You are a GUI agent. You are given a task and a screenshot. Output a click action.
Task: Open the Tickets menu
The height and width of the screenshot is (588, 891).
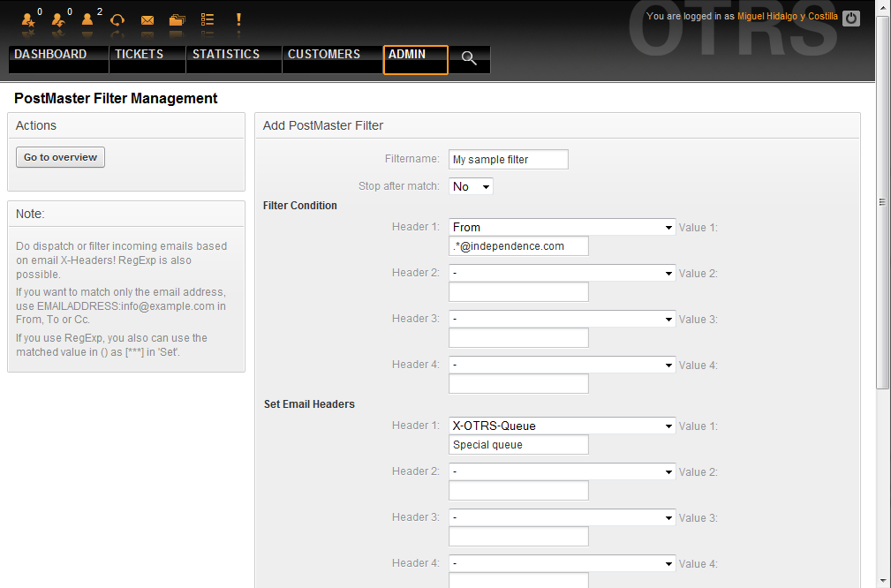pos(139,55)
